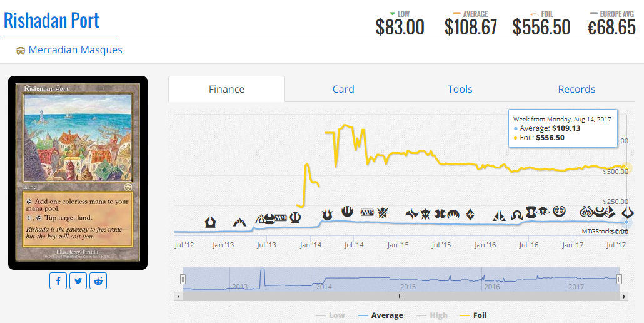
Task: Click the Eldritch Moon tentacle symbol
Action: pos(543,212)
